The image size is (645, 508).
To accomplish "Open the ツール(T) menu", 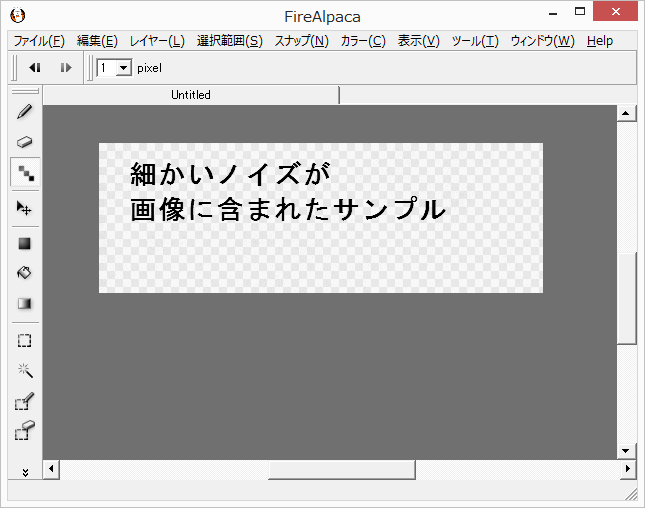I will (x=475, y=41).
